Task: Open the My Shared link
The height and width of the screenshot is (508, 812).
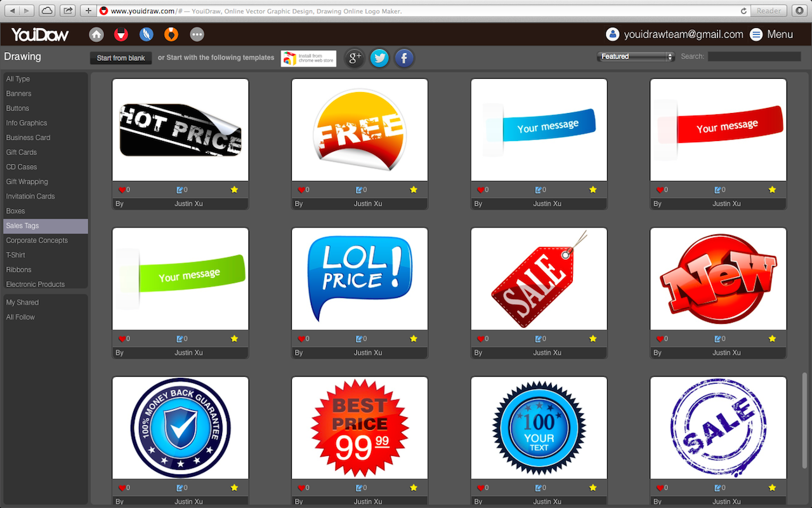Action: point(22,302)
